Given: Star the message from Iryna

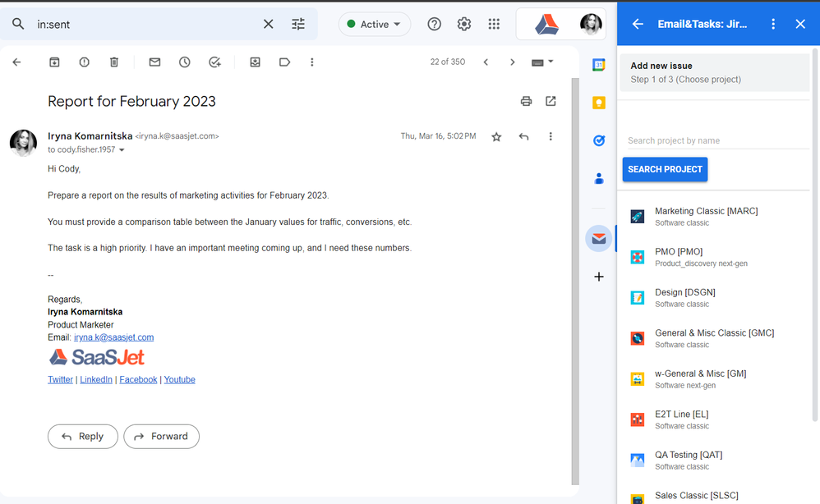Looking at the screenshot, I should click(x=496, y=137).
